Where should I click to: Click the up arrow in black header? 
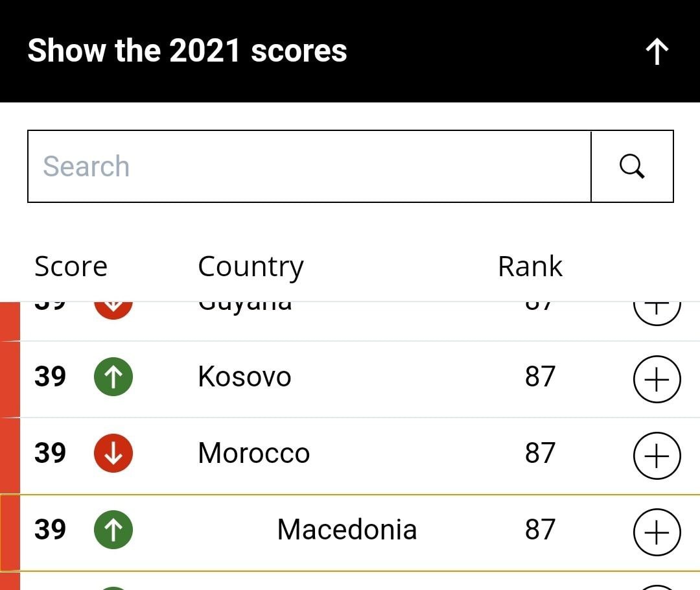click(x=657, y=51)
